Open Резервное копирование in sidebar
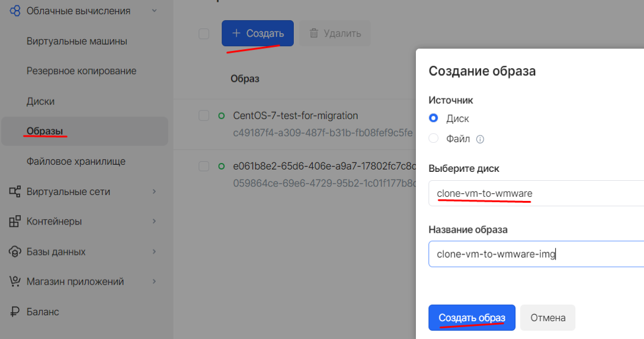The width and height of the screenshot is (644, 339). [81, 71]
